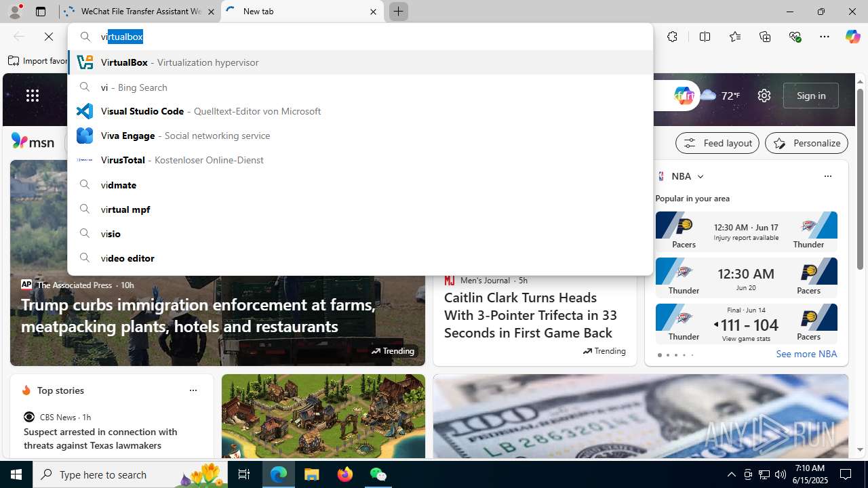Image resolution: width=868 pixels, height=488 pixels.
Task: Check the 72°F weather widget
Action: point(720,96)
